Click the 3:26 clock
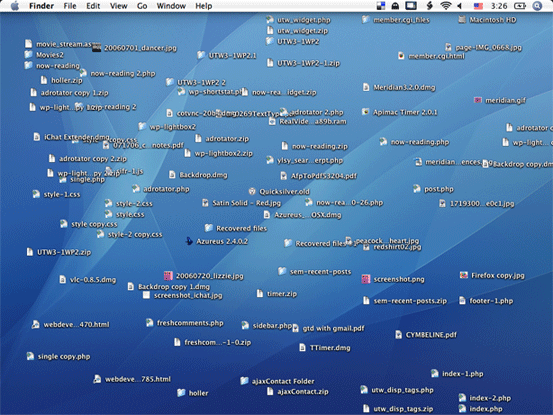Screen dimensions: 553x415 [499, 6]
